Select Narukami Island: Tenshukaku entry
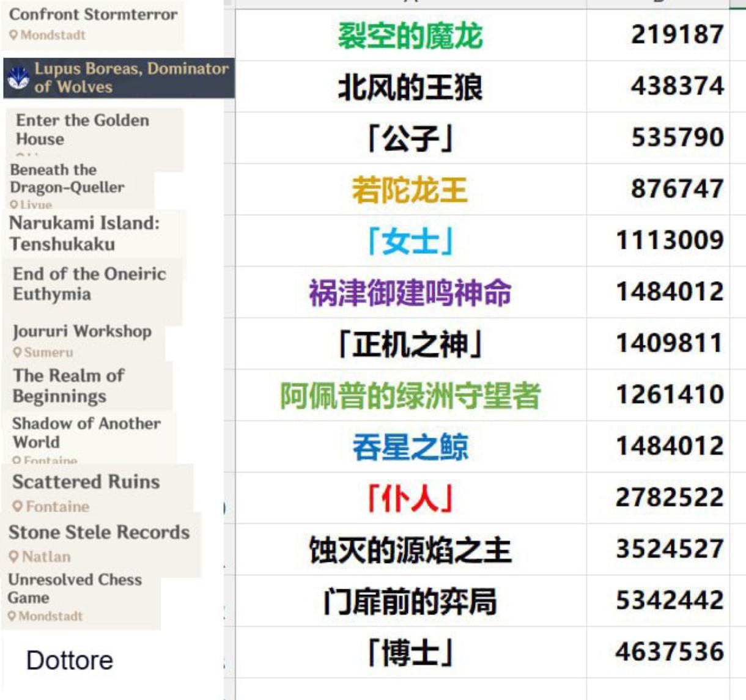746x700 pixels. coord(95,233)
